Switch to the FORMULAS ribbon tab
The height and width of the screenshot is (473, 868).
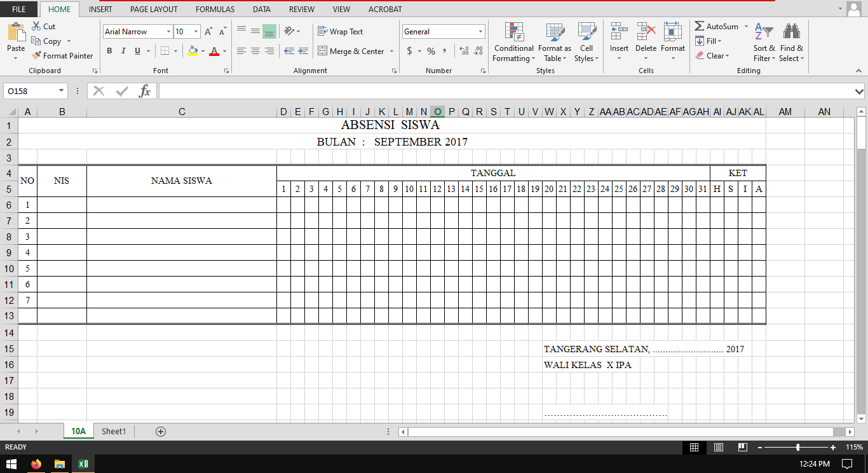coord(215,9)
